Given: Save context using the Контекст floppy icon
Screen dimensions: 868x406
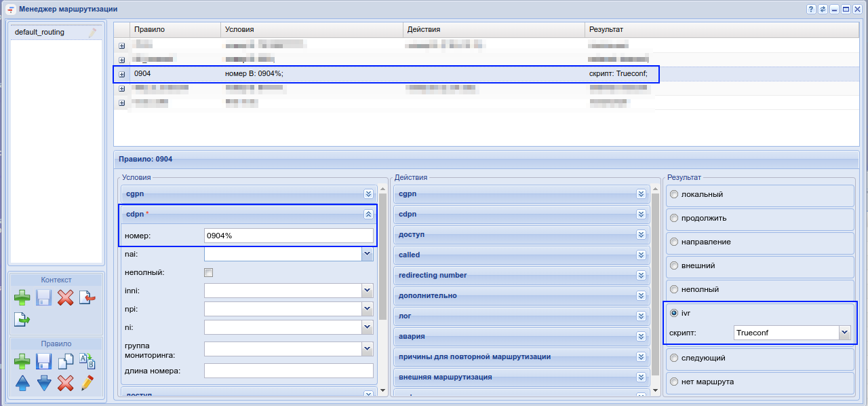Looking at the screenshot, I should click(x=44, y=297).
